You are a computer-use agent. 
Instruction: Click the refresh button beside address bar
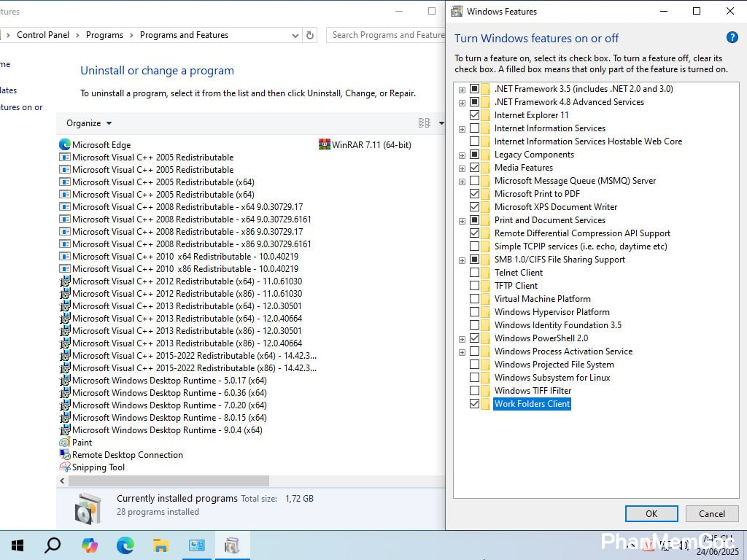pos(310,35)
